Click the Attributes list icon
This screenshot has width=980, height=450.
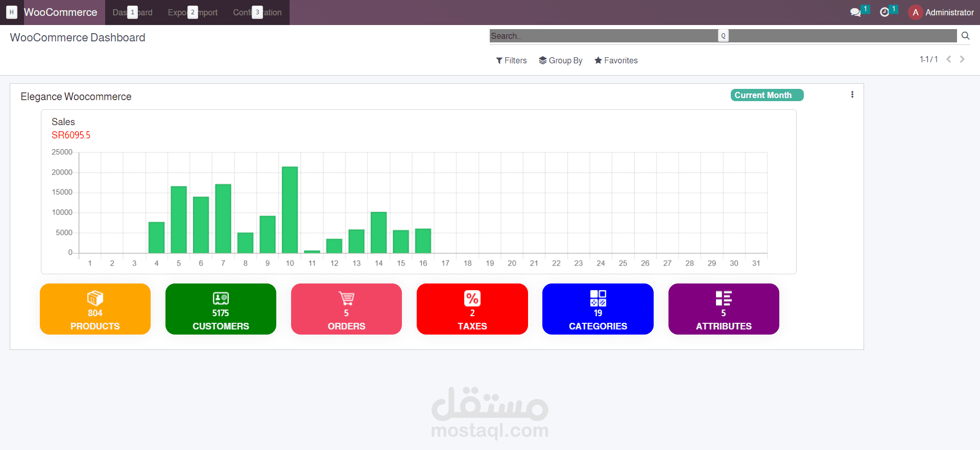coord(724,298)
